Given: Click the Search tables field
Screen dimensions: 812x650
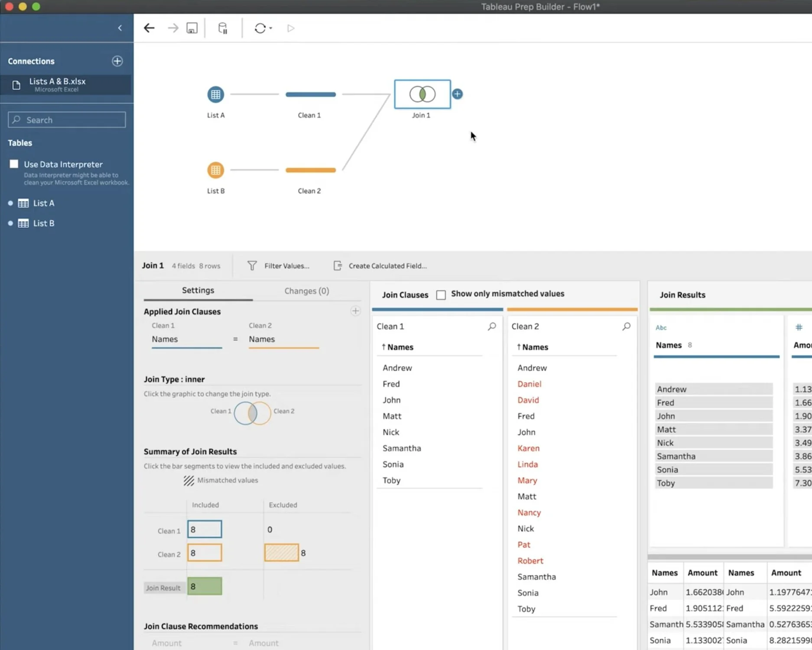Looking at the screenshot, I should (67, 120).
